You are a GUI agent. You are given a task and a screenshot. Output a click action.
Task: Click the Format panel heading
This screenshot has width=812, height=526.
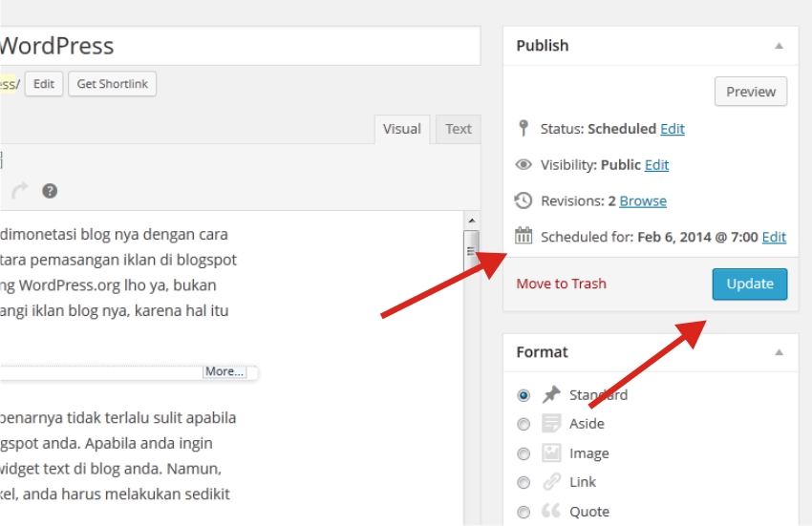click(543, 352)
